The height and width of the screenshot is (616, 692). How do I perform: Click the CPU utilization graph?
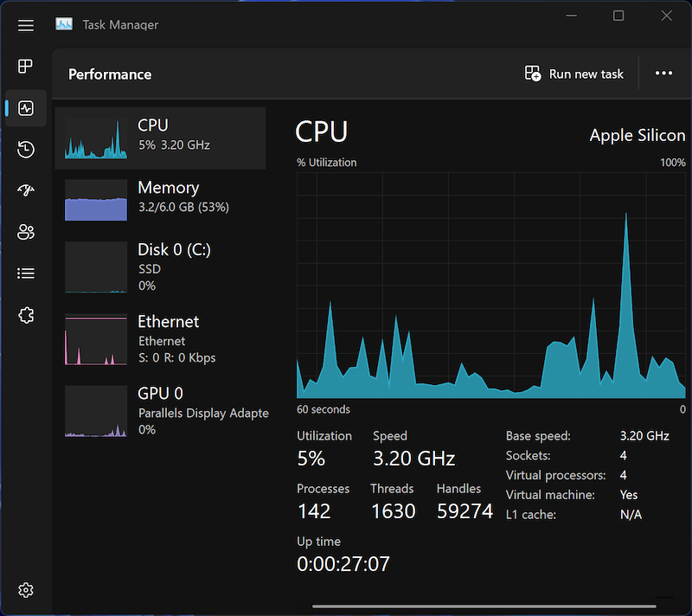(490, 285)
